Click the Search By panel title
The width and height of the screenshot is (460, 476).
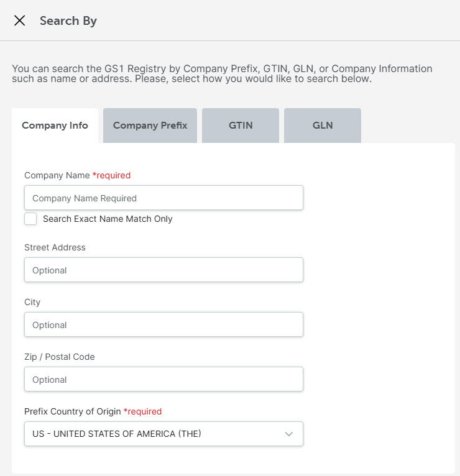pyautogui.click(x=68, y=21)
